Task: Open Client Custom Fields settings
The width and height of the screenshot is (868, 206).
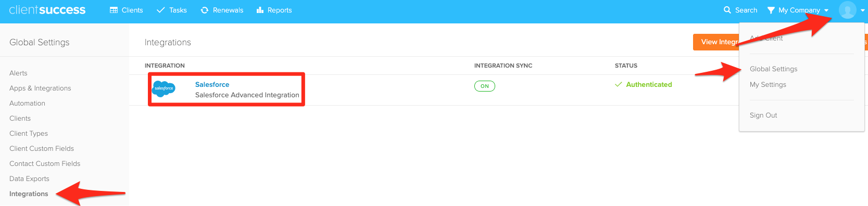Action: 42,148
